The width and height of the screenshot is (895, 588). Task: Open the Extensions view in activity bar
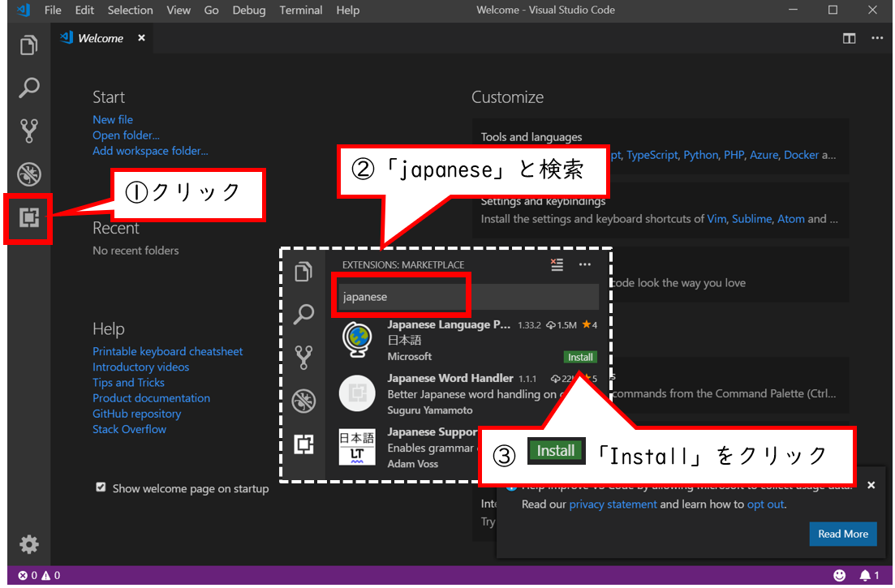(x=28, y=217)
